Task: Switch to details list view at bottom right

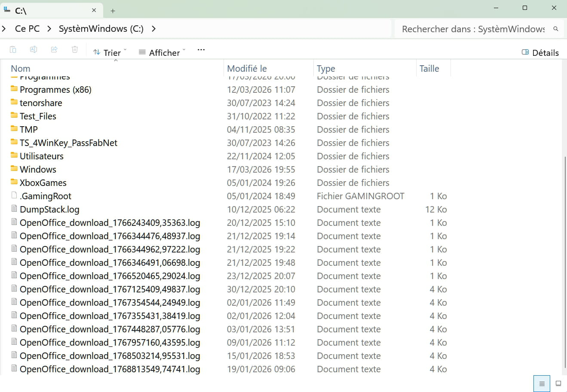Action: tap(542, 383)
